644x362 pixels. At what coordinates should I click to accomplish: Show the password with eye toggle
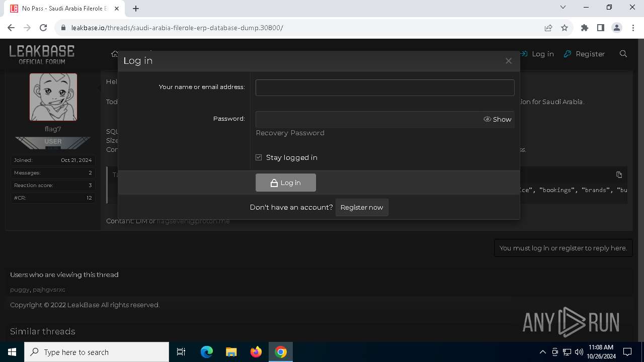tap(498, 119)
